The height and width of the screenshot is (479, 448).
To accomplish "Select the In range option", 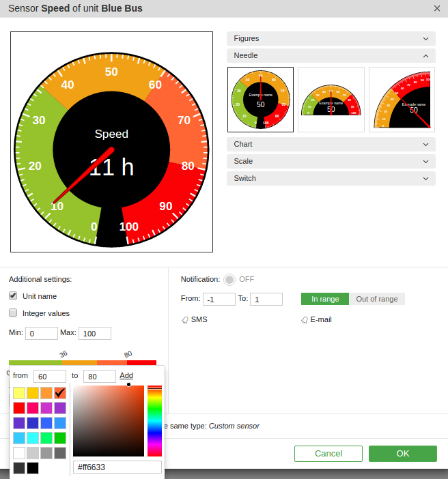I will (325, 299).
